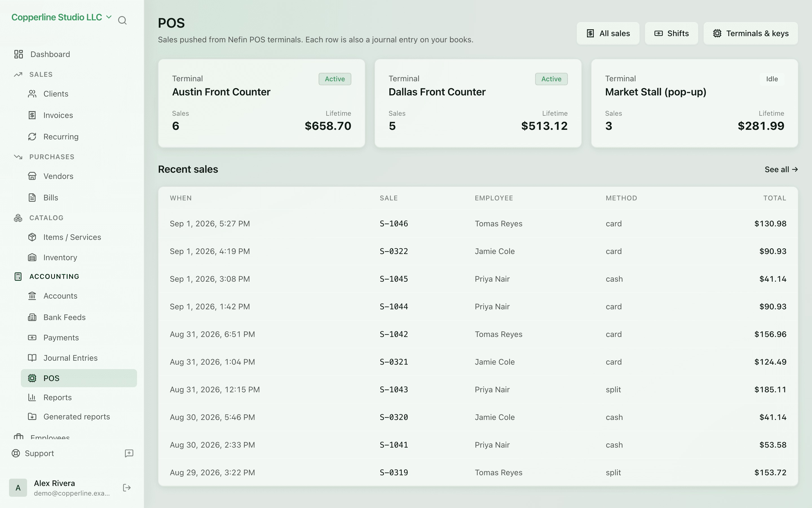Open the POS sidebar item
Image resolution: width=812 pixels, height=508 pixels.
(x=79, y=378)
